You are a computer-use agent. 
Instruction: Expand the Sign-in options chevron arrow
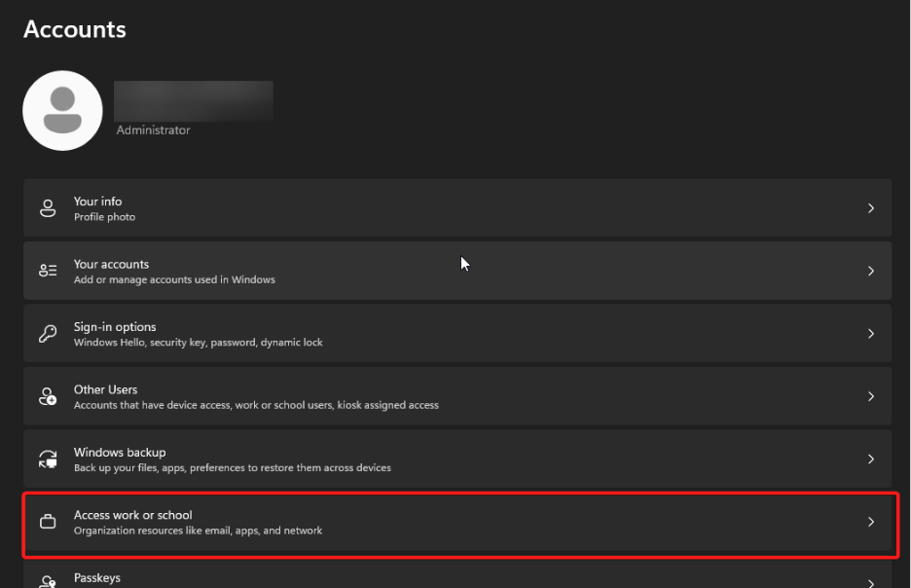pos(871,334)
